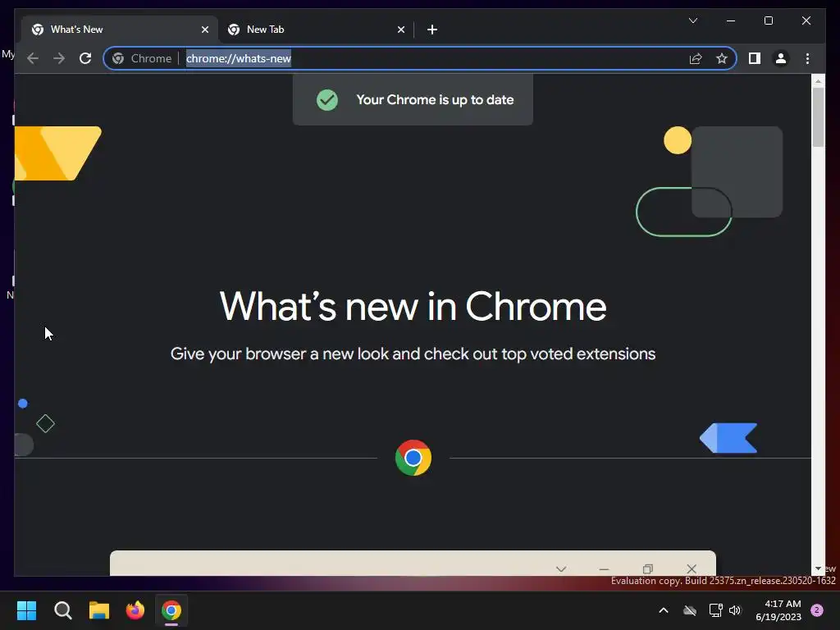Go back with the back arrow
This screenshot has height=630, width=840.
(x=33, y=58)
